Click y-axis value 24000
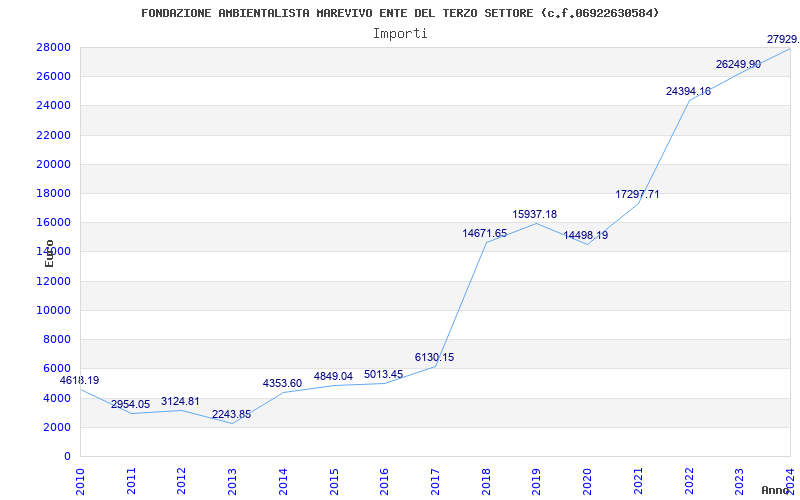The image size is (800, 500). [53, 106]
